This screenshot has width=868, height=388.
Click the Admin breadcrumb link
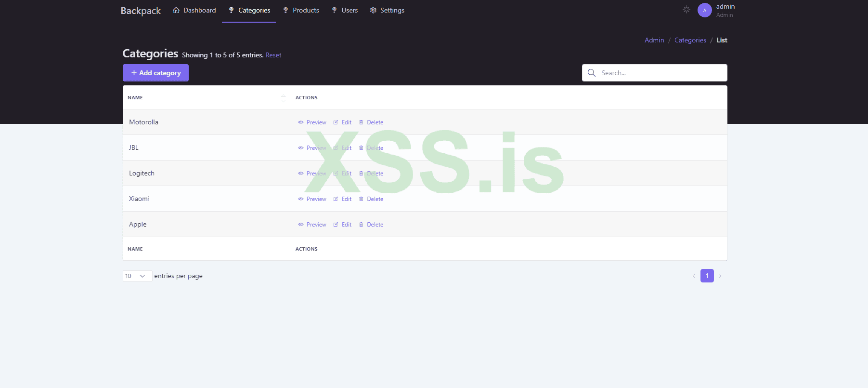654,40
